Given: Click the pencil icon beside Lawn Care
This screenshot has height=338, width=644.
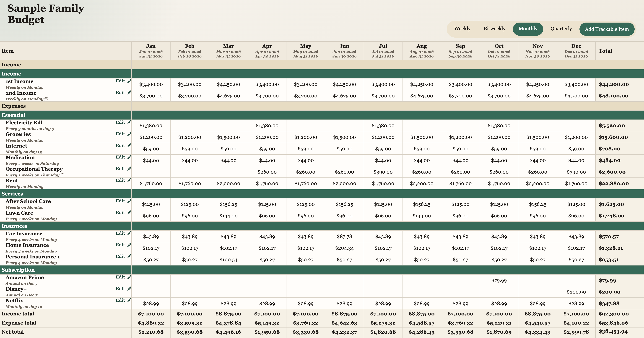Looking at the screenshot, I should point(129,213).
